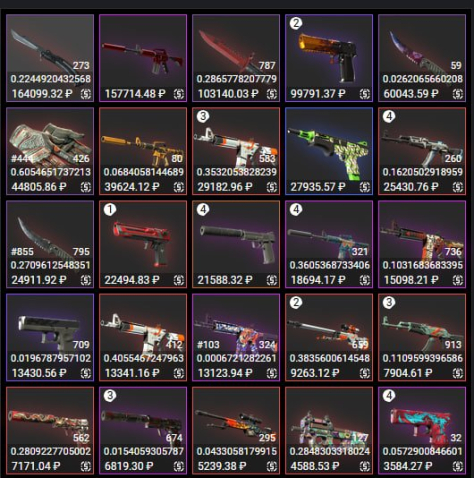Click the coin icon beside 103140.03 ₽

(272, 94)
